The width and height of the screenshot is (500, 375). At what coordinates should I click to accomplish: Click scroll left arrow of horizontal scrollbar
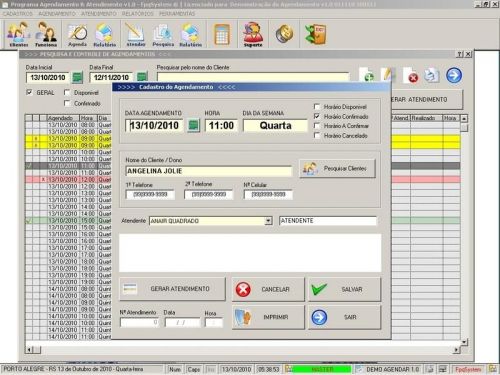tap(29, 350)
